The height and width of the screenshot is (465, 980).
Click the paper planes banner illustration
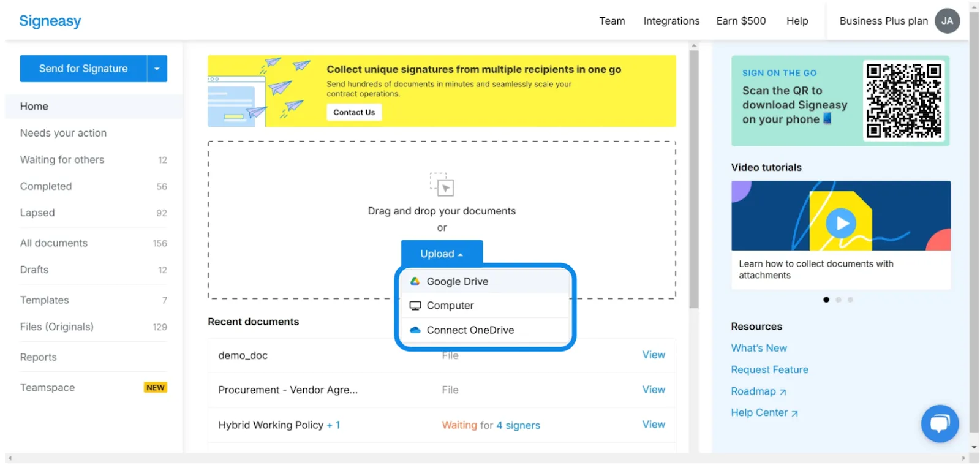tap(260, 91)
